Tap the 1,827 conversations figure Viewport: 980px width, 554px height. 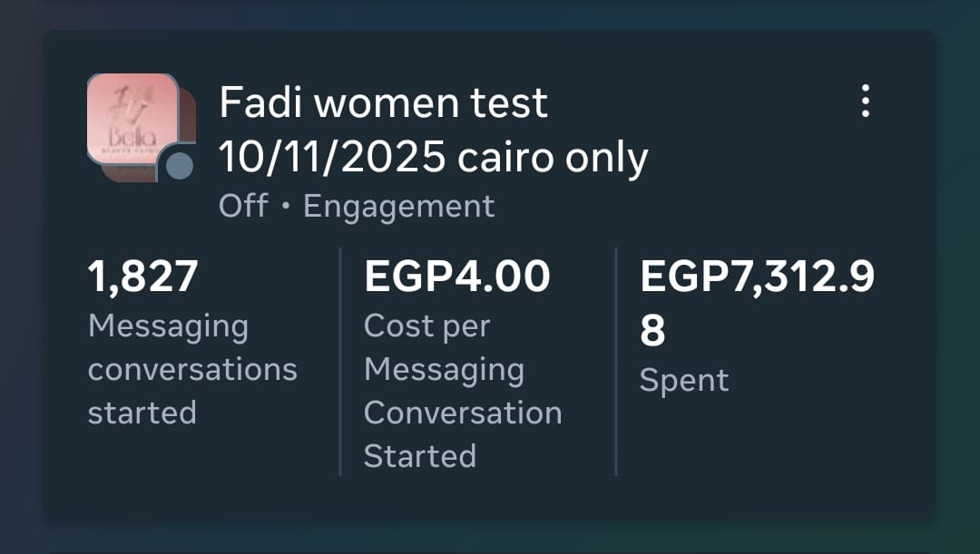[142, 277]
